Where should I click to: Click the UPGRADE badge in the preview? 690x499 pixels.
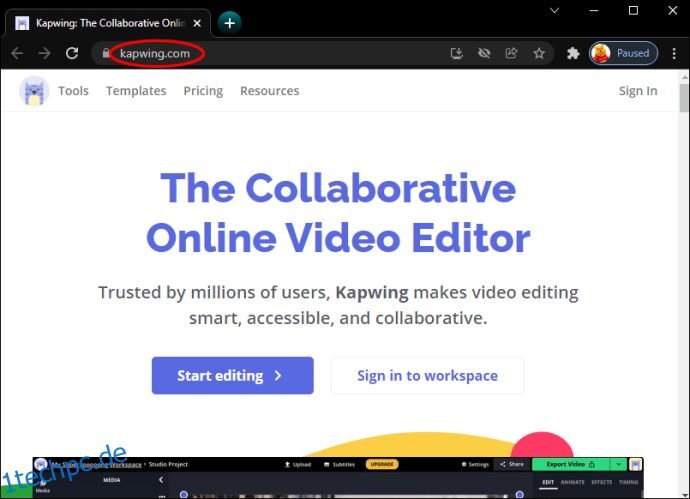tap(382, 464)
